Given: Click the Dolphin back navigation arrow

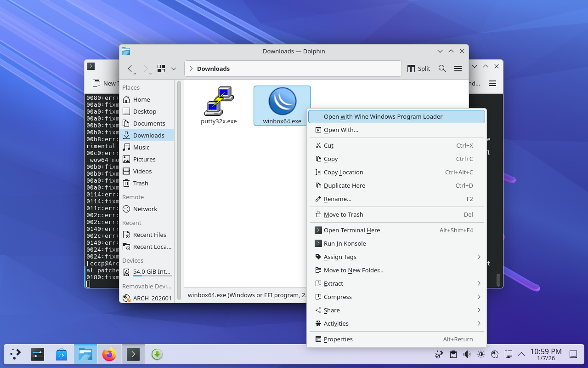Looking at the screenshot, I should [130, 69].
